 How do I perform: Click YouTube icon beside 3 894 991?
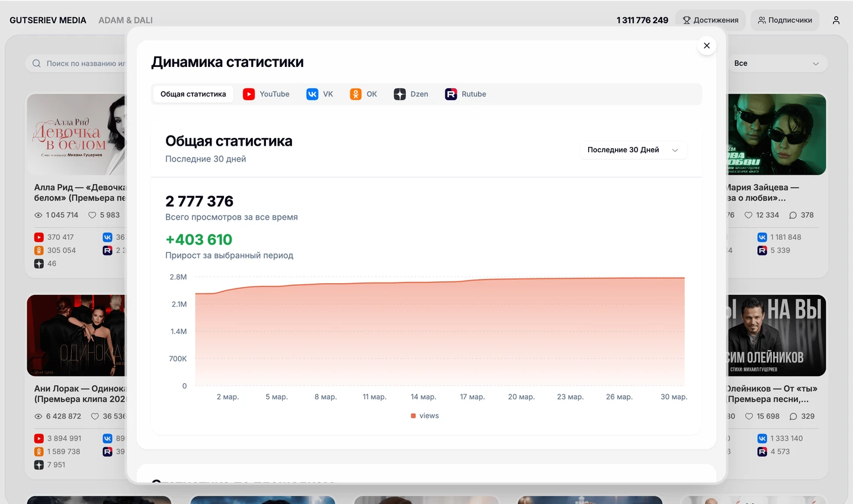pos(39,439)
